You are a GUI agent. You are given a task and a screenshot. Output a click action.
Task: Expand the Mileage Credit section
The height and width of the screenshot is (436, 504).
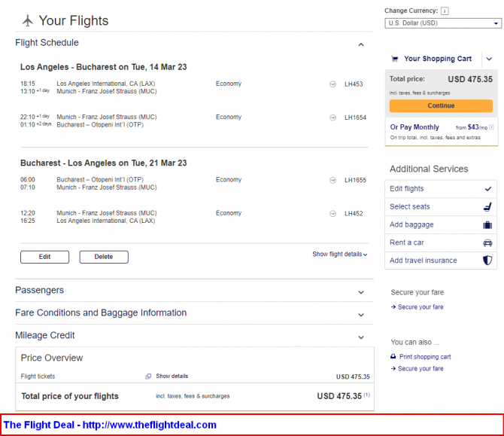(361, 337)
